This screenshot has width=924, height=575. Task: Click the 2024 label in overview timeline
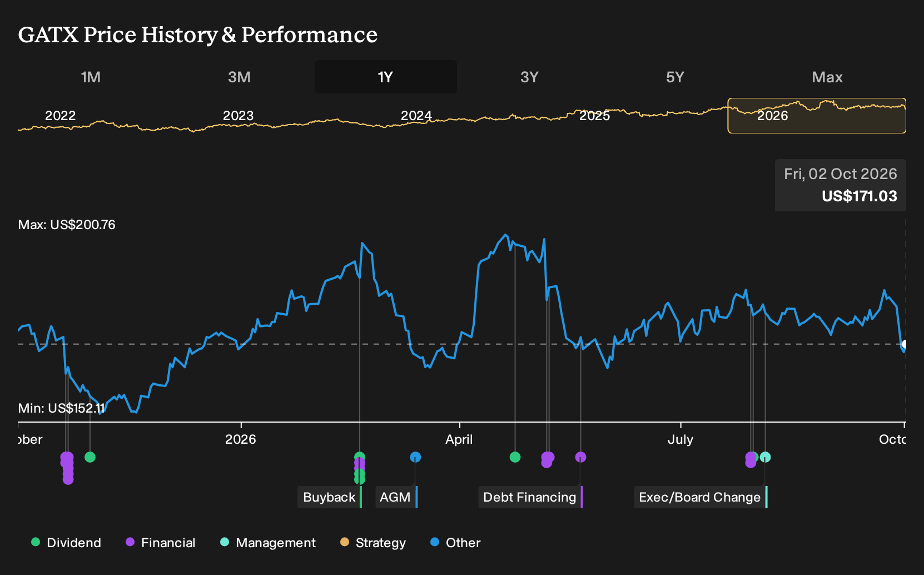pyautogui.click(x=416, y=116)
